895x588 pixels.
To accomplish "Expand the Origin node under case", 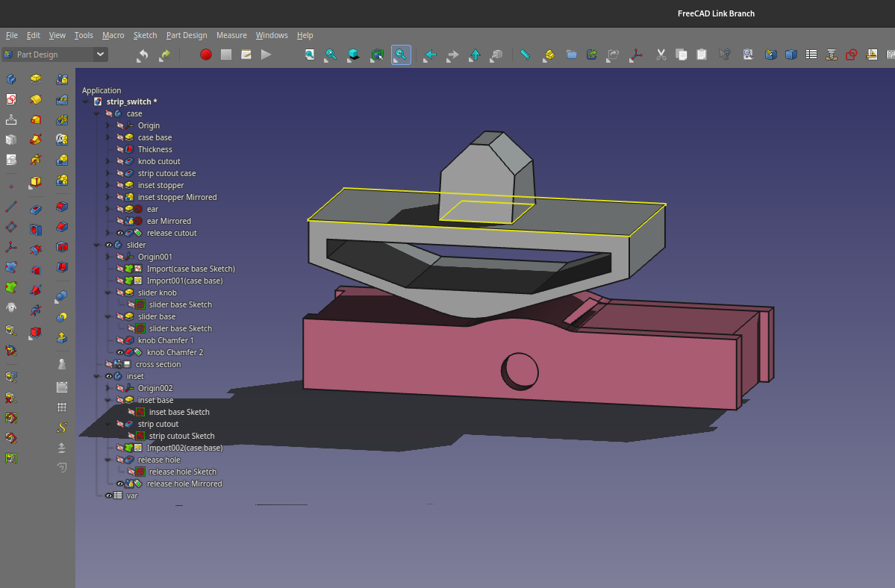I will [x=108, y=125].
